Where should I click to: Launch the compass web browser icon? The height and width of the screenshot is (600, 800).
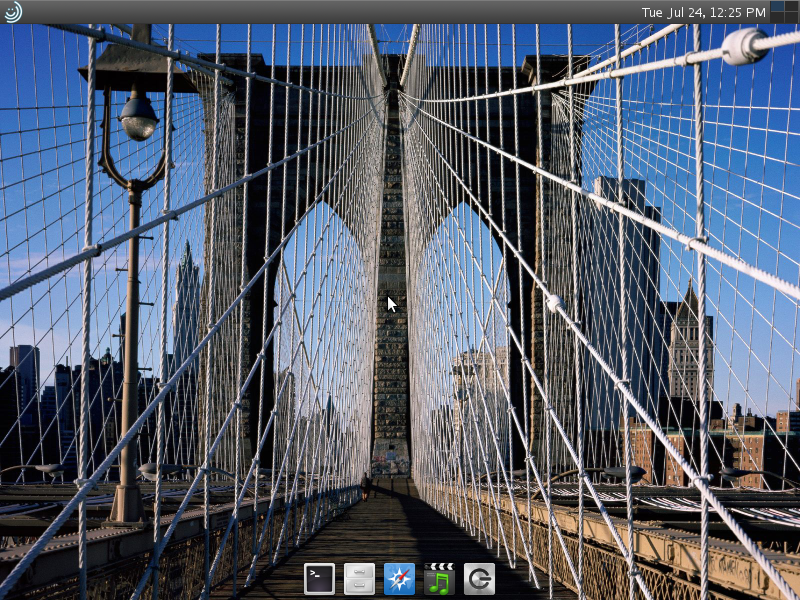(x=399, y=579)
